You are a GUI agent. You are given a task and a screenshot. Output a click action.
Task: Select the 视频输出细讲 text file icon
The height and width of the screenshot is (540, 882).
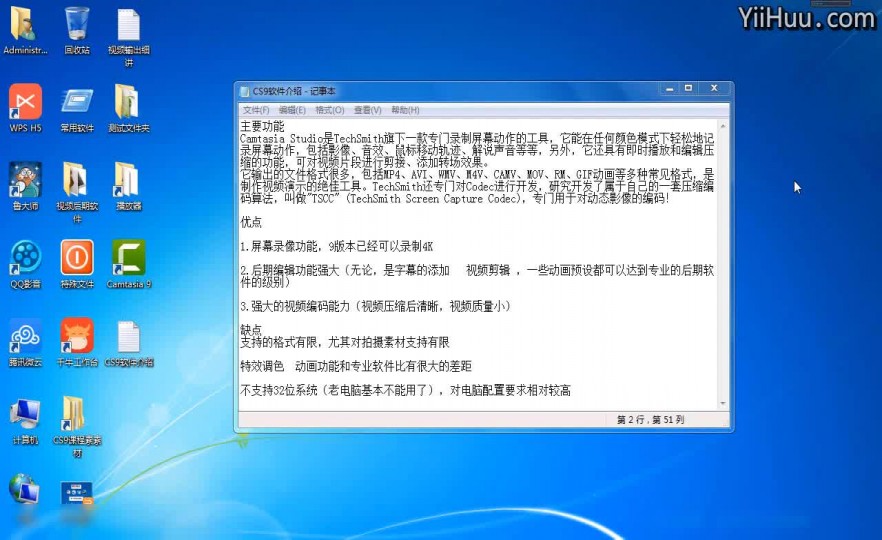pos(129,37)
